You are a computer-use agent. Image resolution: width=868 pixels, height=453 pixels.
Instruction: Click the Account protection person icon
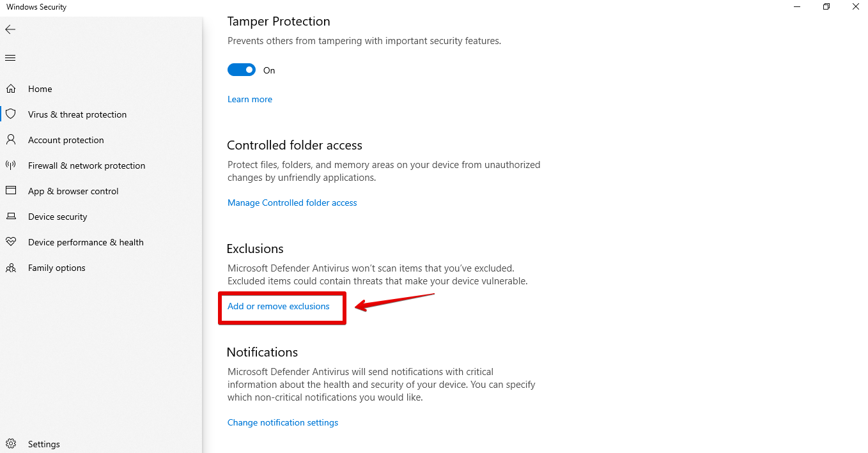(x=11, y=140)
